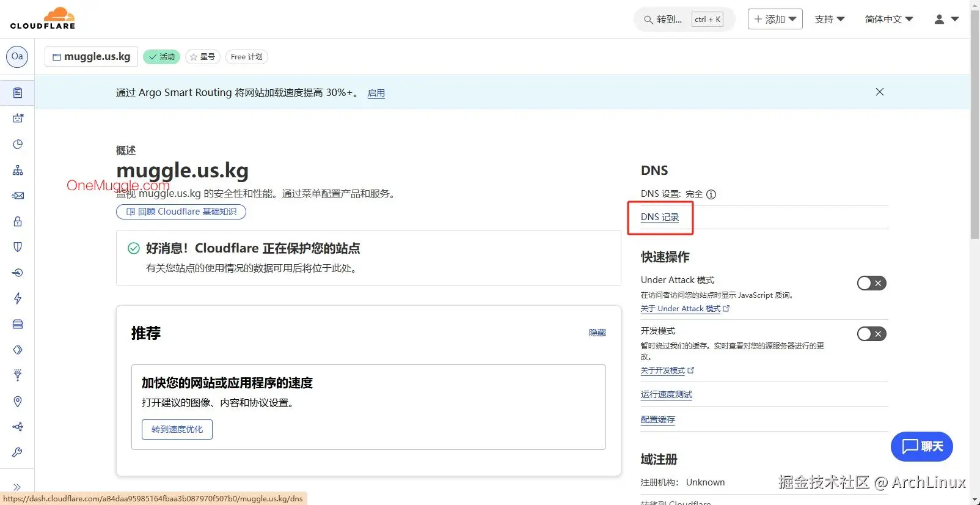Toggle Under Attack 模式 switch
The height and width of the screenshot is (505, 980).
coord(871,283)
